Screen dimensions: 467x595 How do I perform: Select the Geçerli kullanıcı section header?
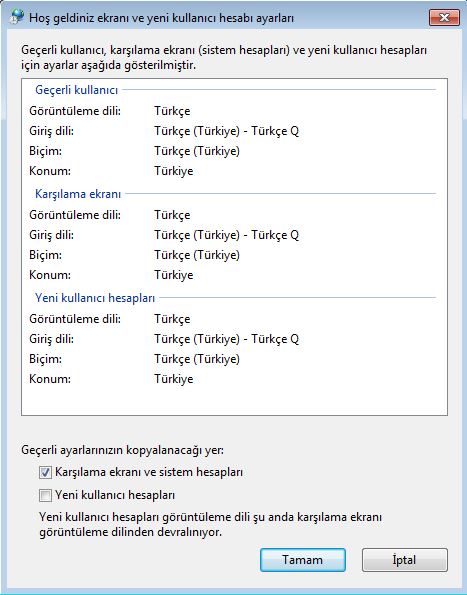coord(77,90)
